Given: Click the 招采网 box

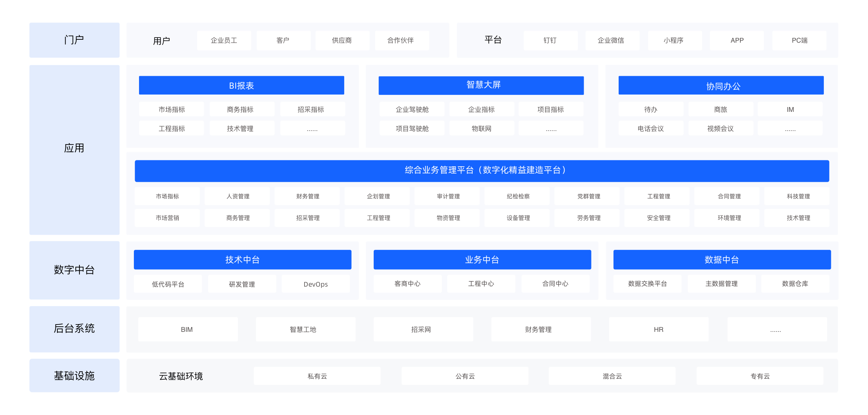Looking at the screenshot, I should click(x=423, y=329).
